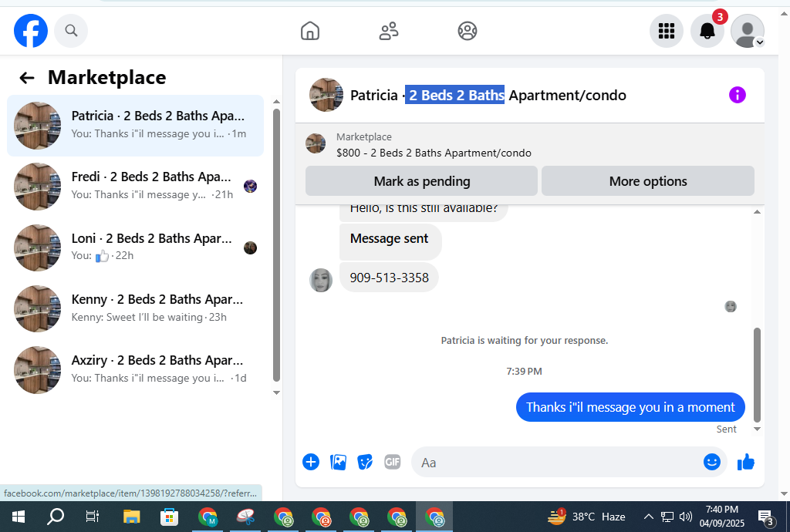Image resolution: width=790 pixels, height=532 pixels.
Task: Open Microsoft Store from the taskbar
Action: (x=169, y=517)
